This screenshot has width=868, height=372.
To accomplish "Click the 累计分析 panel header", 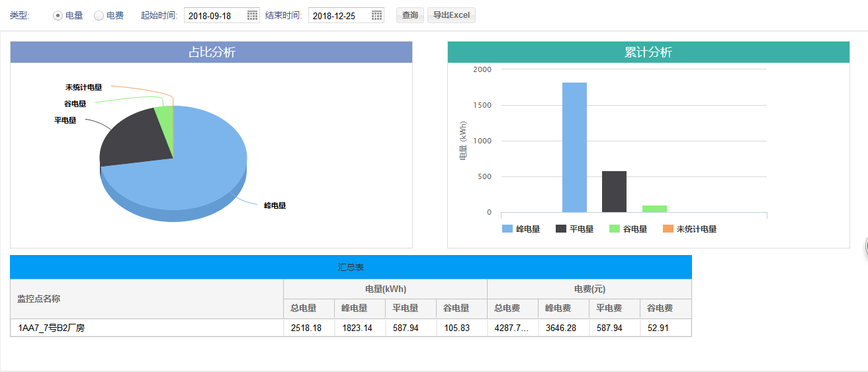I will [x=648, y=52].
